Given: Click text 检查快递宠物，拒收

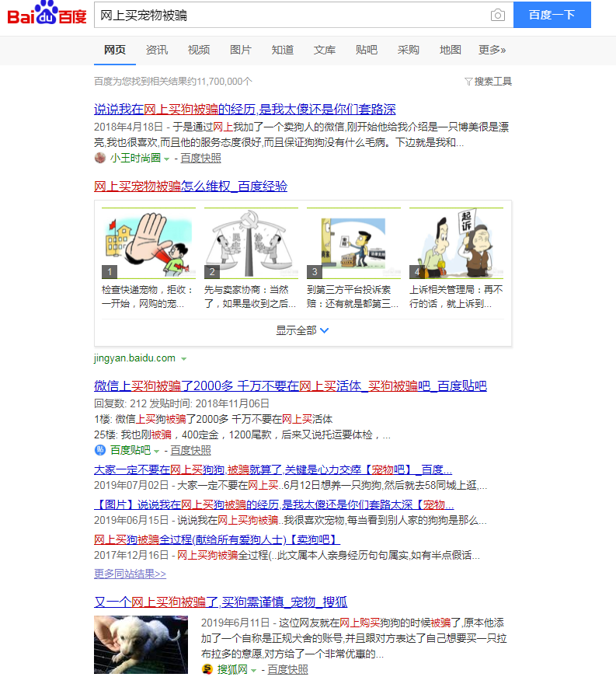Looking at the screenshot, I should point(147,297).
